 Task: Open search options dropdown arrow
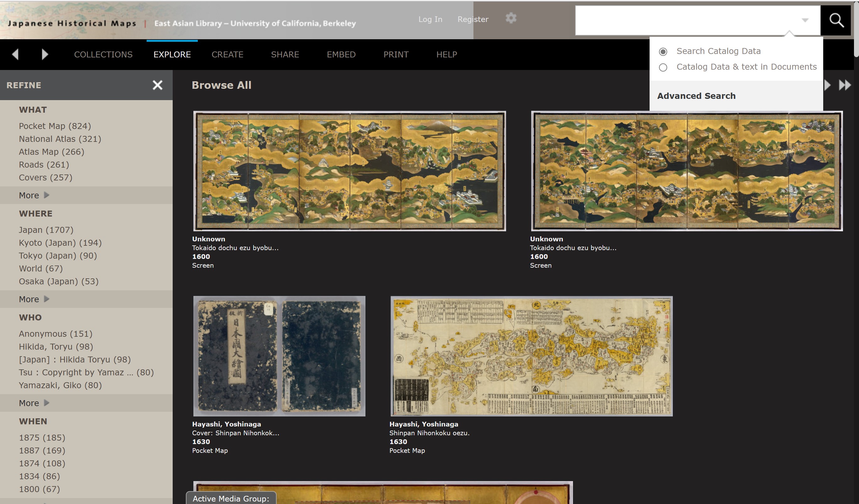tap(805, 20)
